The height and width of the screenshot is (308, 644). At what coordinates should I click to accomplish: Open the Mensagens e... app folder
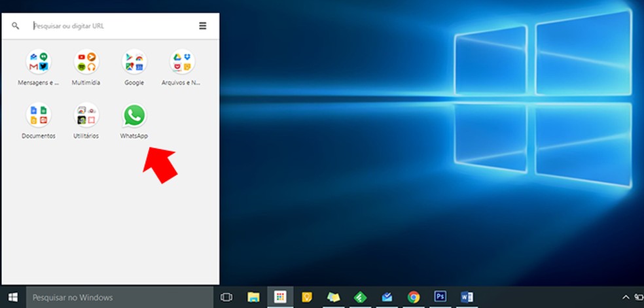39,62
